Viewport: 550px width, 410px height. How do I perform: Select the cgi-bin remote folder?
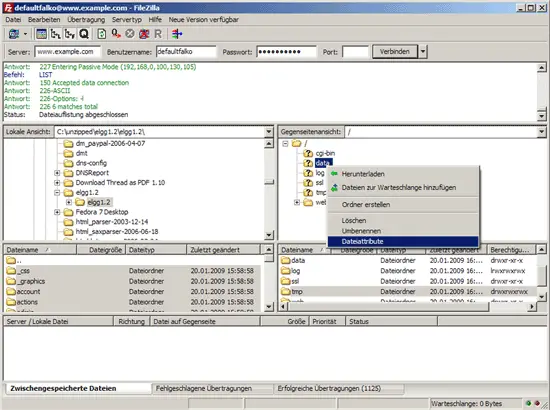[x=325, y=153]
